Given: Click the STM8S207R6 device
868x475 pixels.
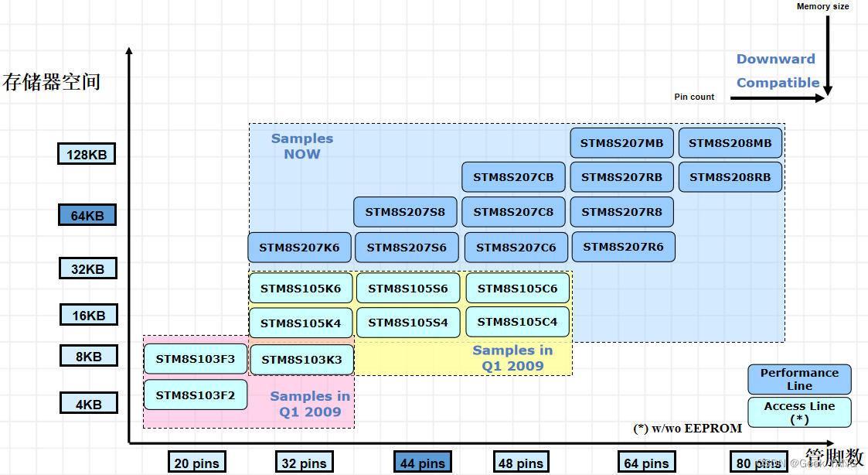Looking at the screenshot, I should (x=623, y=246).
